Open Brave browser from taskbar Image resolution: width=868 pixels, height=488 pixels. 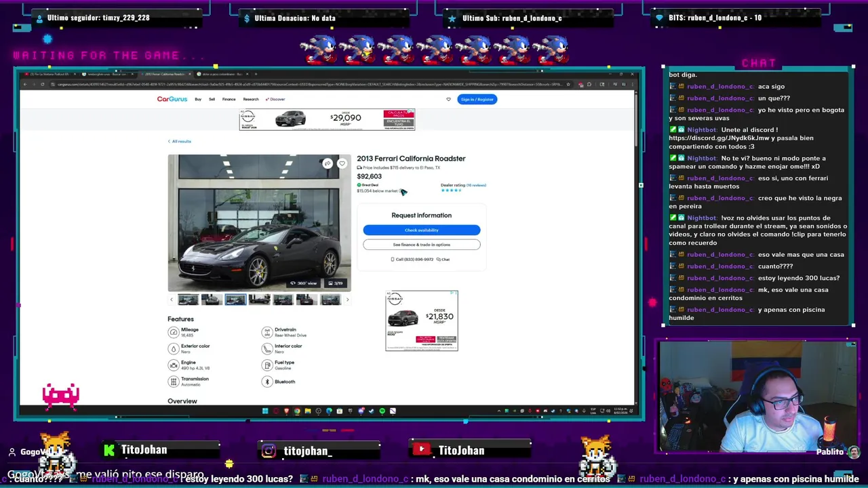point(286,411)
